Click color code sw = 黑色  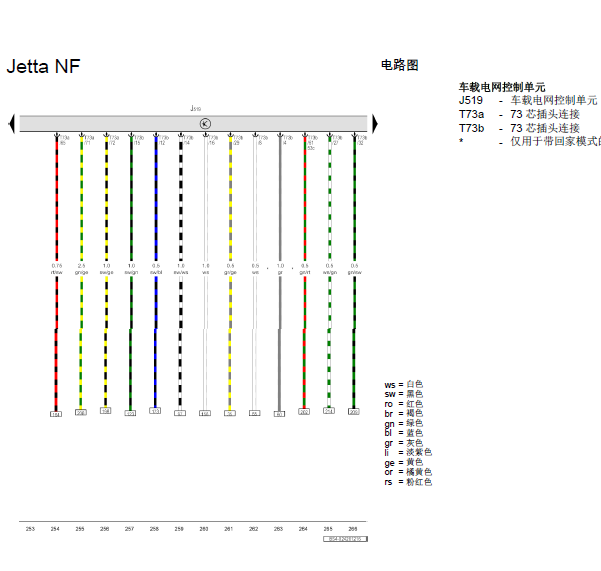point(404,394)
